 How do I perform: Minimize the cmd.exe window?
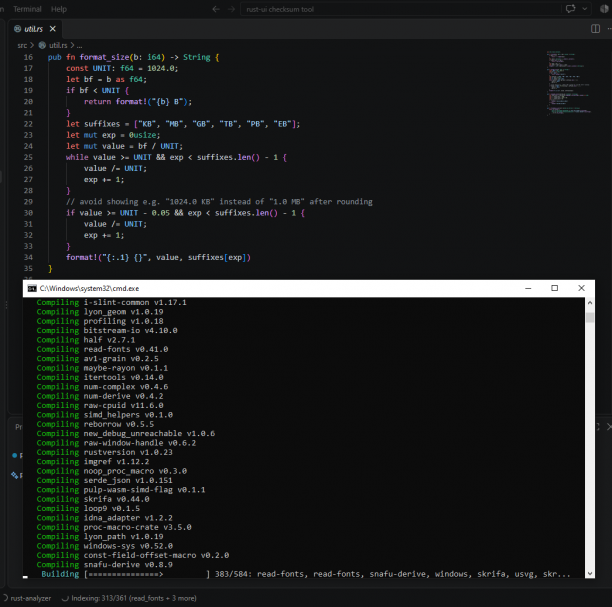coord(528,288)
